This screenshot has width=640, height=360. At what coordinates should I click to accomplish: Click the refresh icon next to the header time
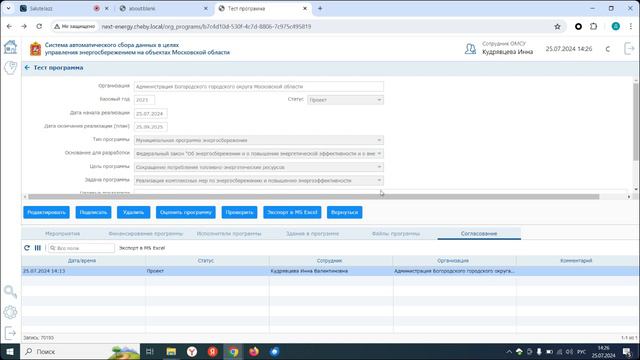(x=608, y=49)
